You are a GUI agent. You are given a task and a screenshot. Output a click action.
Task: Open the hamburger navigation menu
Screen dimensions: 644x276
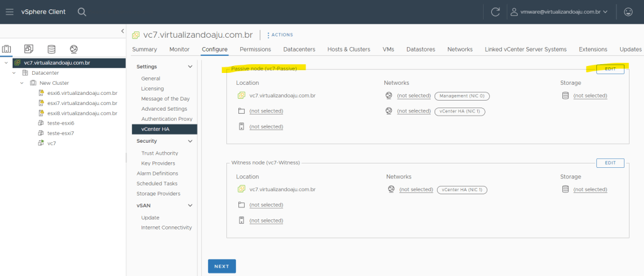(x=9, y=12)
